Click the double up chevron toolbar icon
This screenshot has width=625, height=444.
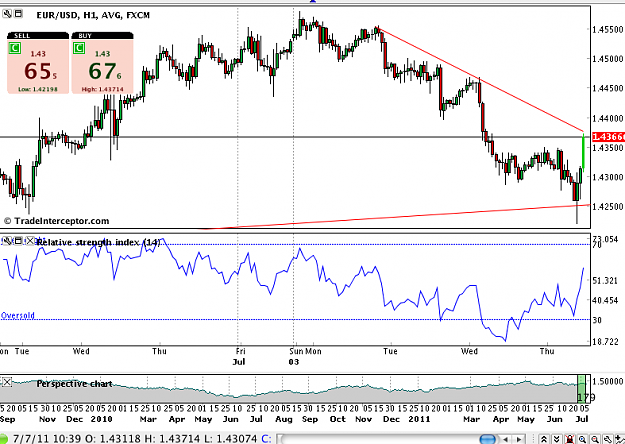click(x=544, y=439)
